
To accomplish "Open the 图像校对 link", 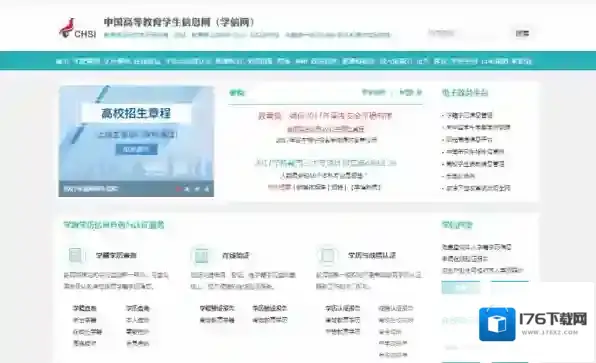I will pyautogui.click(x=84, y=343).
